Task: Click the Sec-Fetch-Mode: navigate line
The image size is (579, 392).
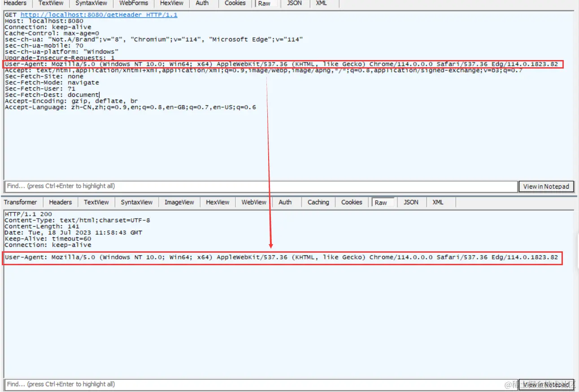Action: point(52,83)
